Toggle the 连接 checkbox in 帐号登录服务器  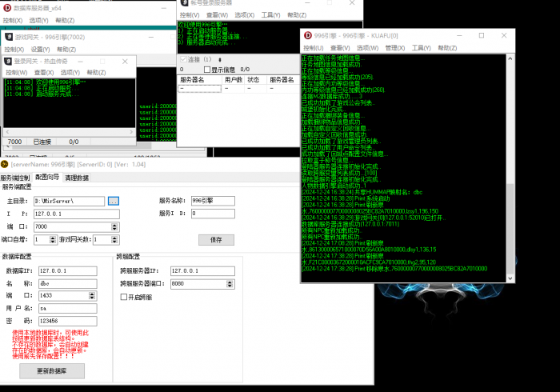coord(183,59)
